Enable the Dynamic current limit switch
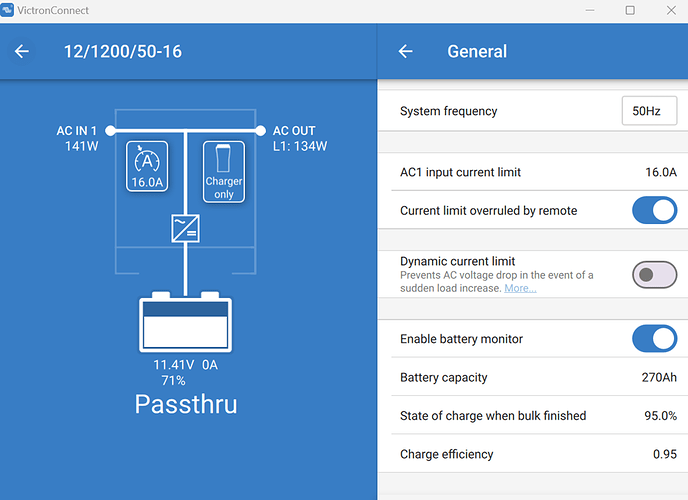 (654, 275)
